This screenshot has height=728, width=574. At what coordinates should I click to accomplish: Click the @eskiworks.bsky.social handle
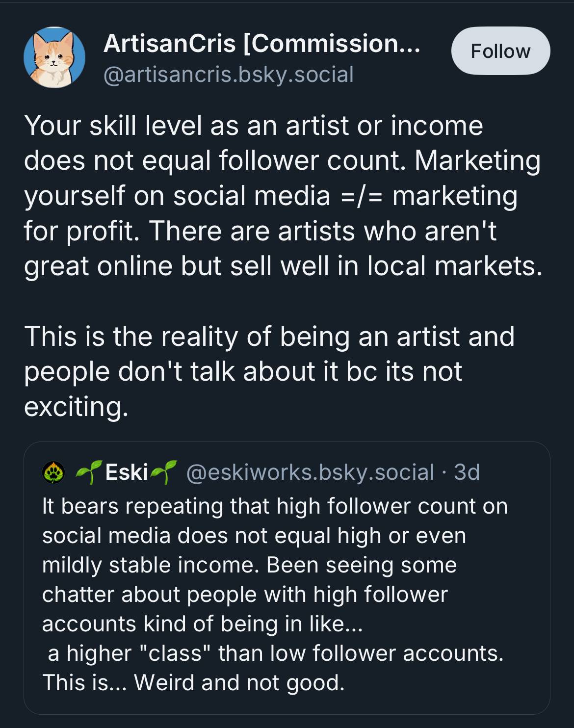(310, 472)
